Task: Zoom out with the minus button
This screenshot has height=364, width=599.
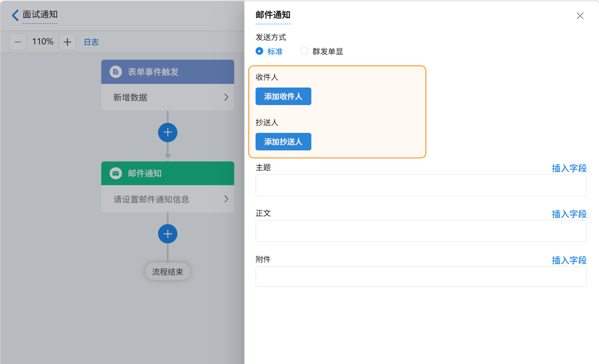Action: point(18,42)
